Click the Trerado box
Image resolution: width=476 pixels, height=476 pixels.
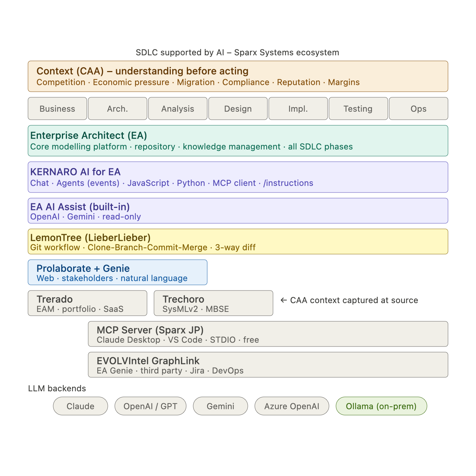tap(87, 303)
